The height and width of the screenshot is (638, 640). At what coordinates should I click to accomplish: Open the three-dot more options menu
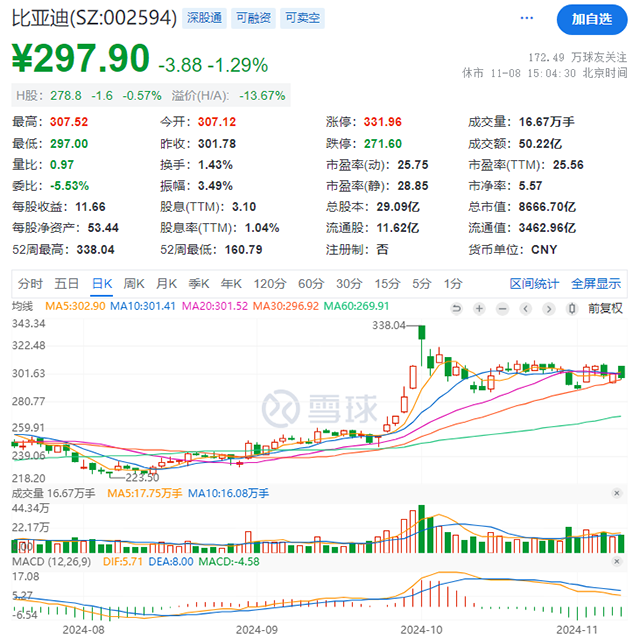tap(527, 18)
